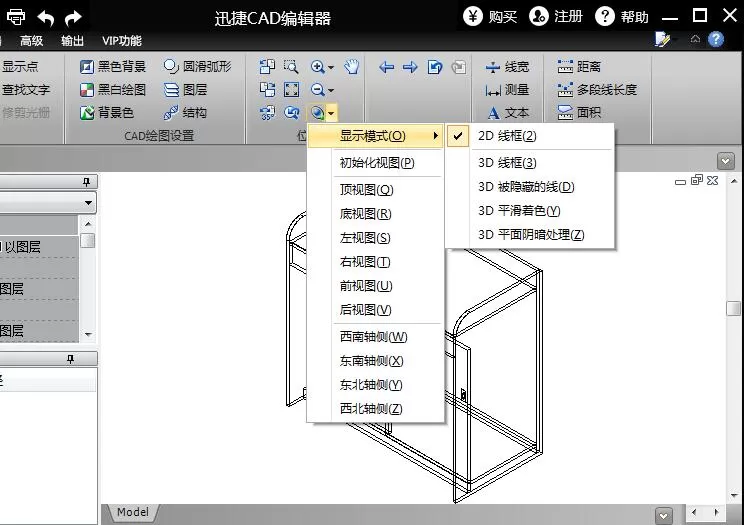The image size is (744, 525).
Task: Open 背景色 background color picker
Action: [107, 112]
